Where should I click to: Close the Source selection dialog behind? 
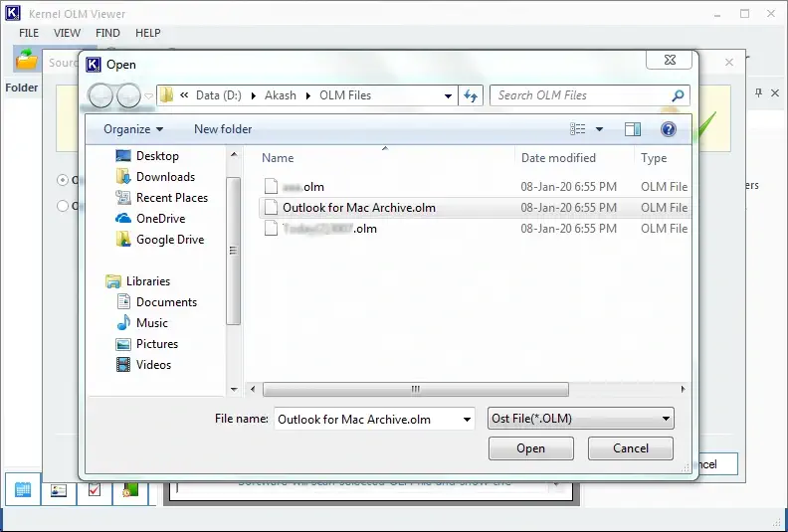[x=729, y=63]
